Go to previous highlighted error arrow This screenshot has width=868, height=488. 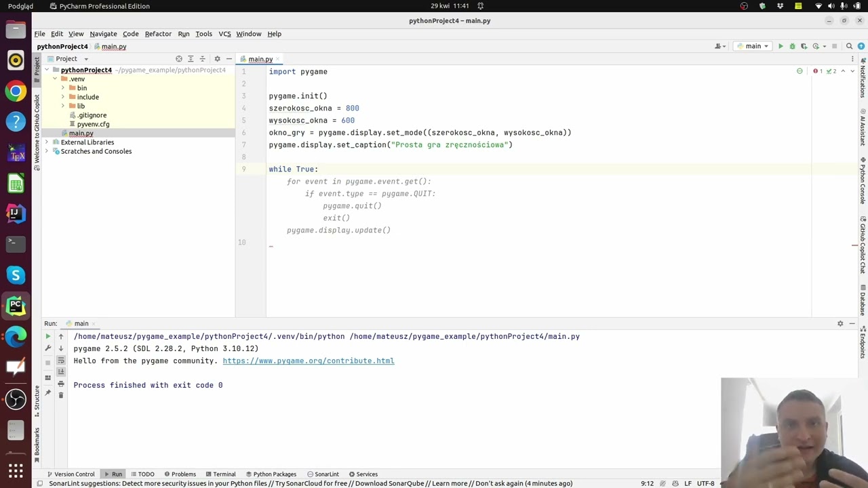tap(843, 71)
